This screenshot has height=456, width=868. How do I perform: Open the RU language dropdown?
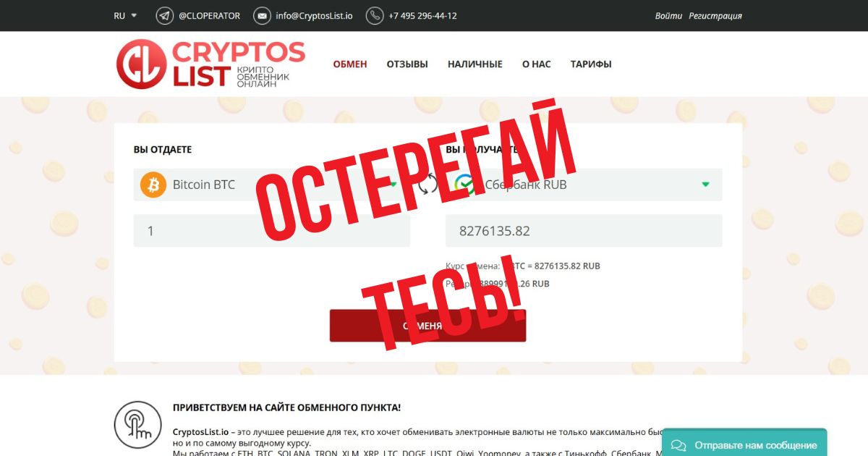pos(125,15)
